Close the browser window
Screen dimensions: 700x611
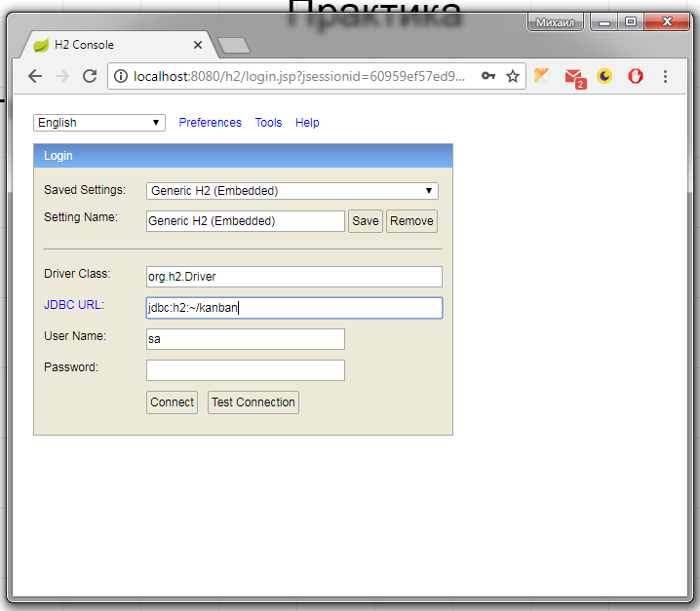coord(667,21)
